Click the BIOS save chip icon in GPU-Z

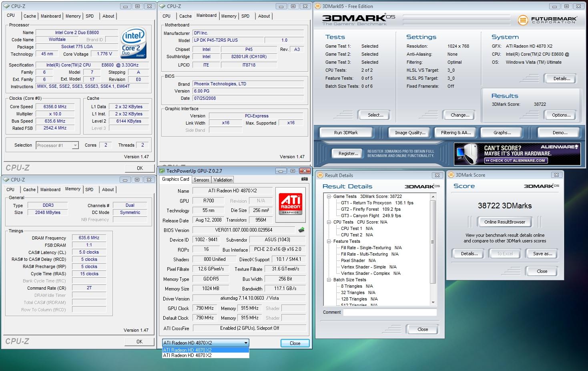coord(301,230)
